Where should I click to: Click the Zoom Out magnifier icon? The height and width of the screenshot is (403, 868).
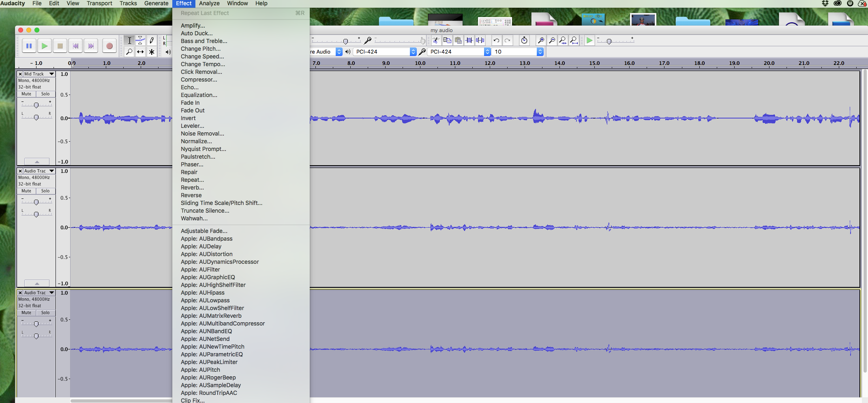(x=552, y=40)
